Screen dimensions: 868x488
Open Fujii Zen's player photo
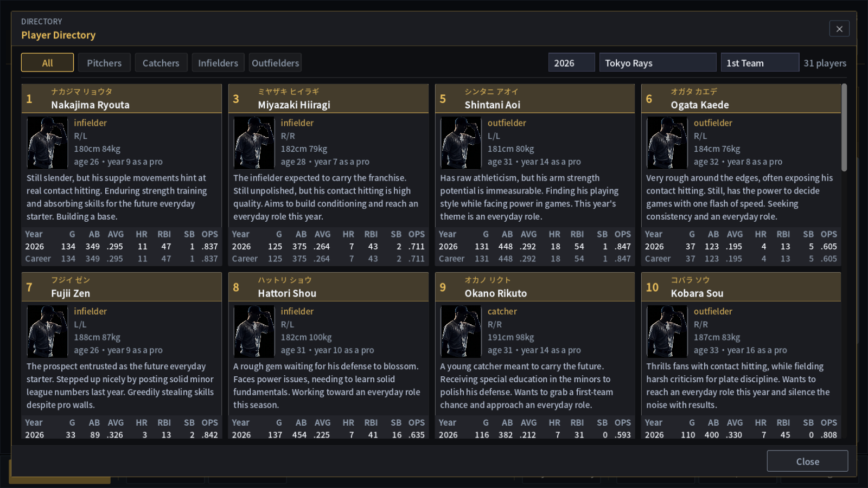[x=47, y=331]
